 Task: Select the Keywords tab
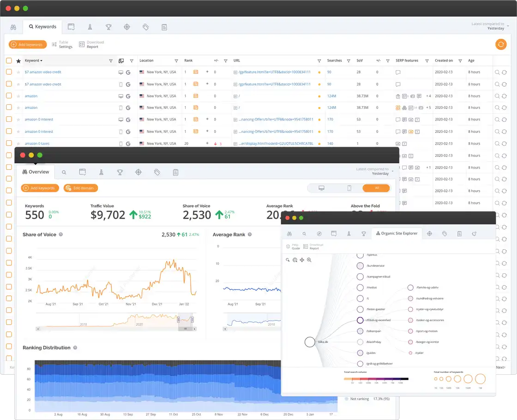click(x=42, y=27)
